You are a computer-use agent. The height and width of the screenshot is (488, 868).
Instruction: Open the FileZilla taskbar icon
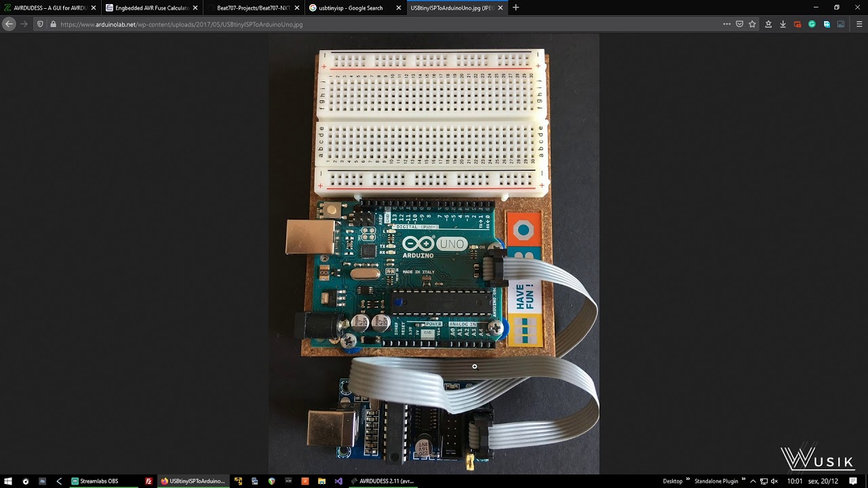[x=149, y=481]
